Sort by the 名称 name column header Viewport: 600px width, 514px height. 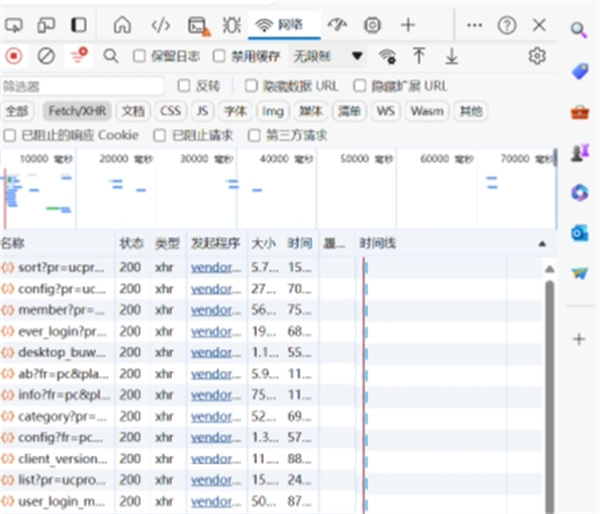click(x=57, y=243)
